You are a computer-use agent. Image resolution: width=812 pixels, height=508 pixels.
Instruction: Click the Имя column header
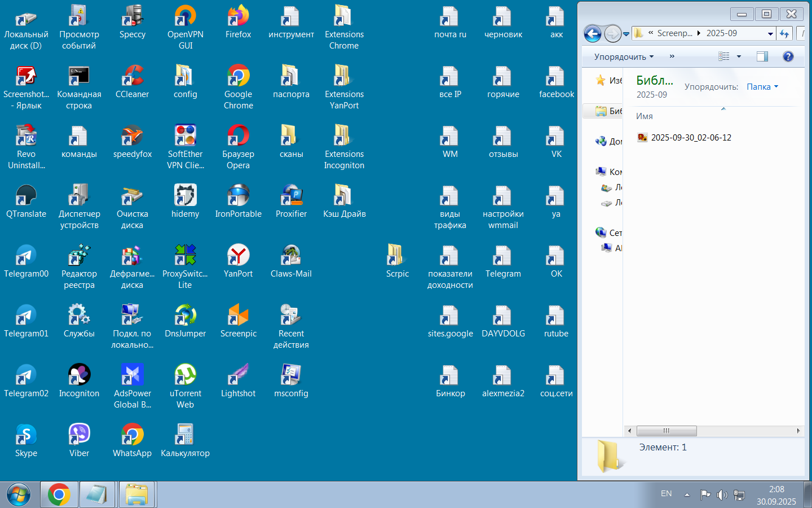click(645, 116)
